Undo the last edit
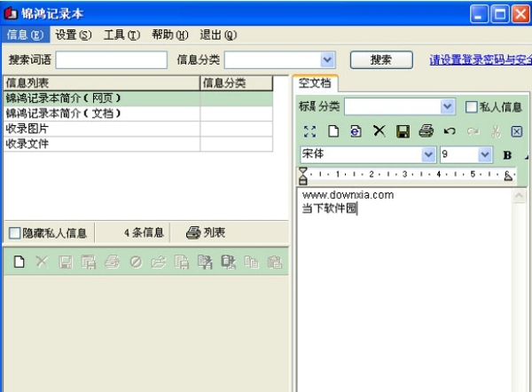Image resolution: width=532 pixels, height=392 pixels. coord(450,131)
